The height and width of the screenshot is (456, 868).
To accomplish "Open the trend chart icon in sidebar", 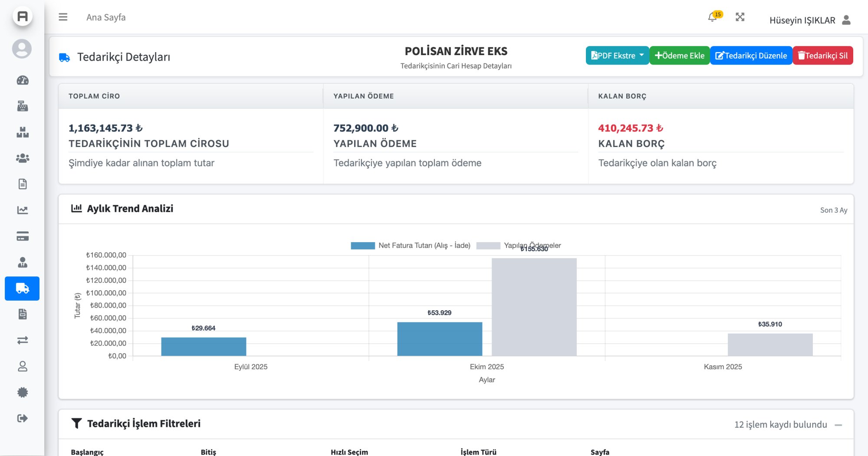I will [x=23, y=210].
